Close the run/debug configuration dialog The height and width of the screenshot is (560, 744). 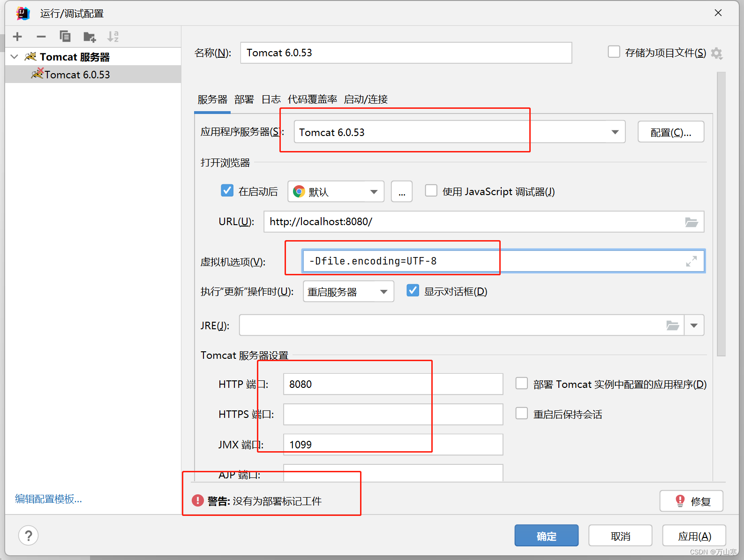click(718, 13)
